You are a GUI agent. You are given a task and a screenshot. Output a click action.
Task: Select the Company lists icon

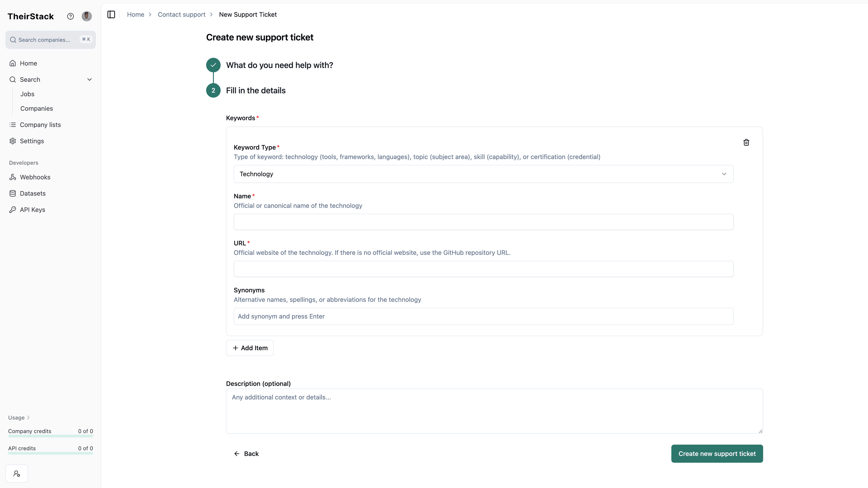(12, 125)
